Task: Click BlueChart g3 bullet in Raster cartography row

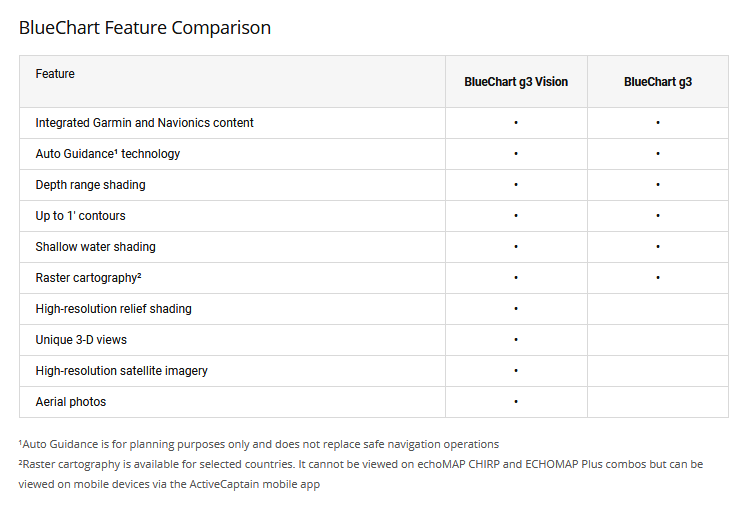Action: 658,278
